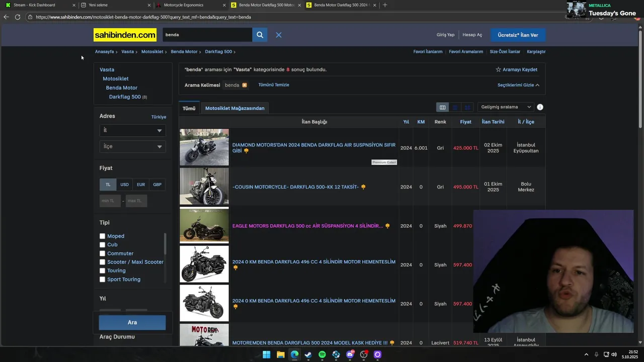Click the purple circle app taskbar icon
644x362 pixels.
click(377, 354)
